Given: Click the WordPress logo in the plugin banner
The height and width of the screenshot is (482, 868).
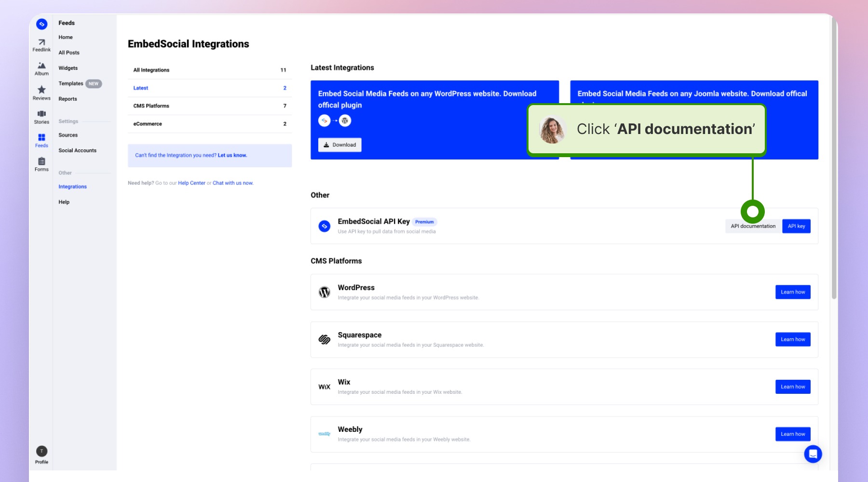Looking at the screenshot, I should pos(345,120).
